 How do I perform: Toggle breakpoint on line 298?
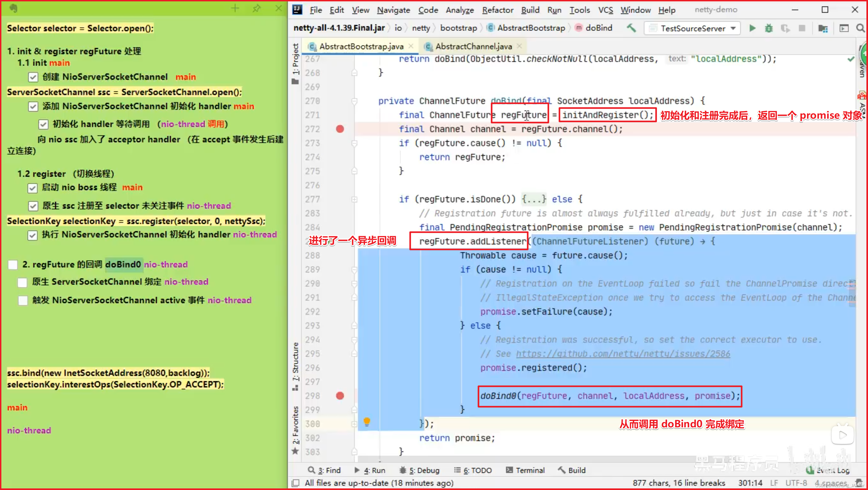click(340, 396)
